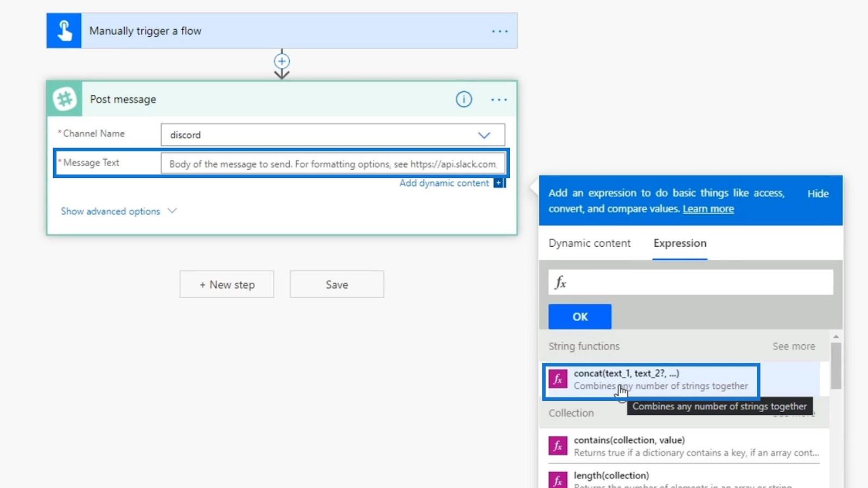Click into the fx expression input
Screen dimensions: 868x488
pyautogui.click(x=691, y=282)
